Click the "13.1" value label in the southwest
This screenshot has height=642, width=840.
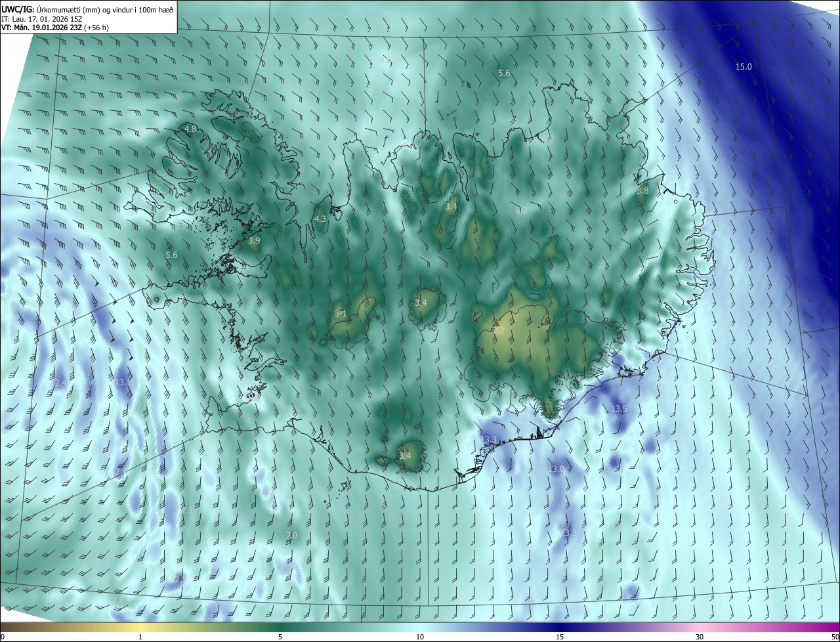pos(123,381)
